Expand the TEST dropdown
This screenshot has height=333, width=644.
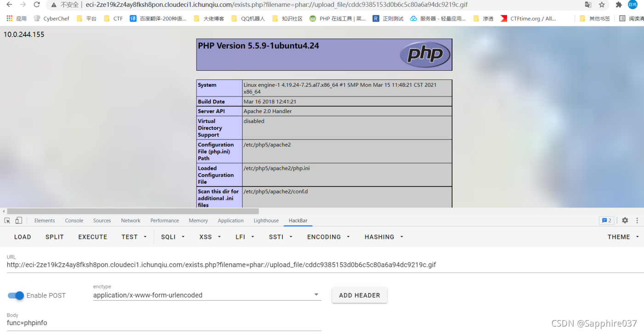point(134,237)
